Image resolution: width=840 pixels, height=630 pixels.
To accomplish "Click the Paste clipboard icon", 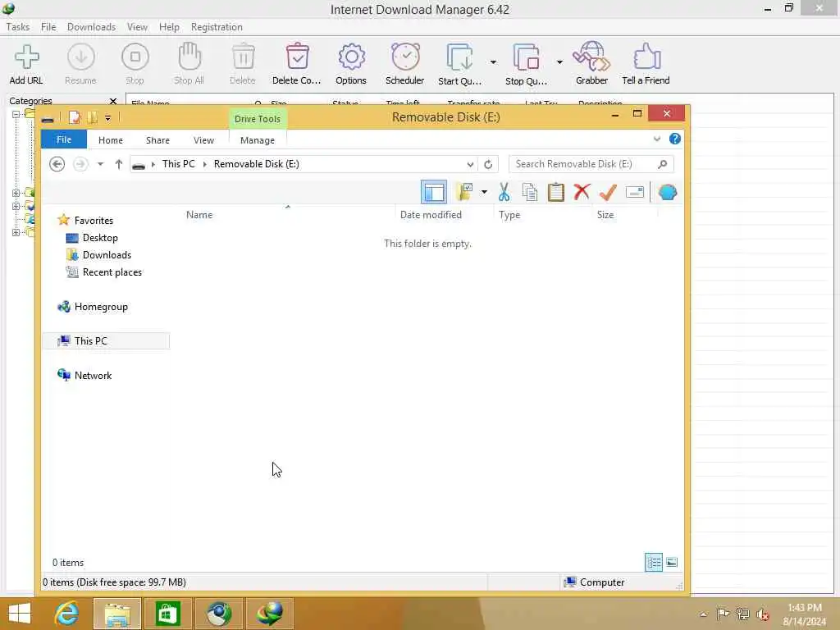I will click(x=556, y=192).
